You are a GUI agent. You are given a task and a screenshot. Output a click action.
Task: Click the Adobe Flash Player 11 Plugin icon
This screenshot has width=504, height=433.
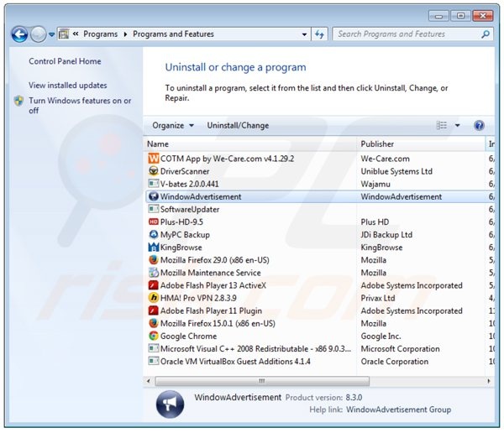pyautogui.click(x=154, y=310)
